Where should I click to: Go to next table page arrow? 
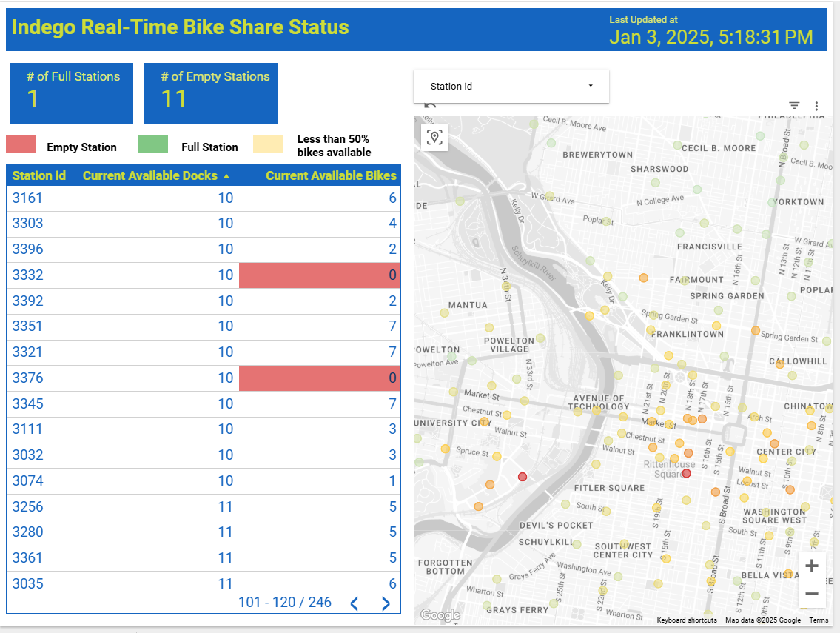(386, 603)
